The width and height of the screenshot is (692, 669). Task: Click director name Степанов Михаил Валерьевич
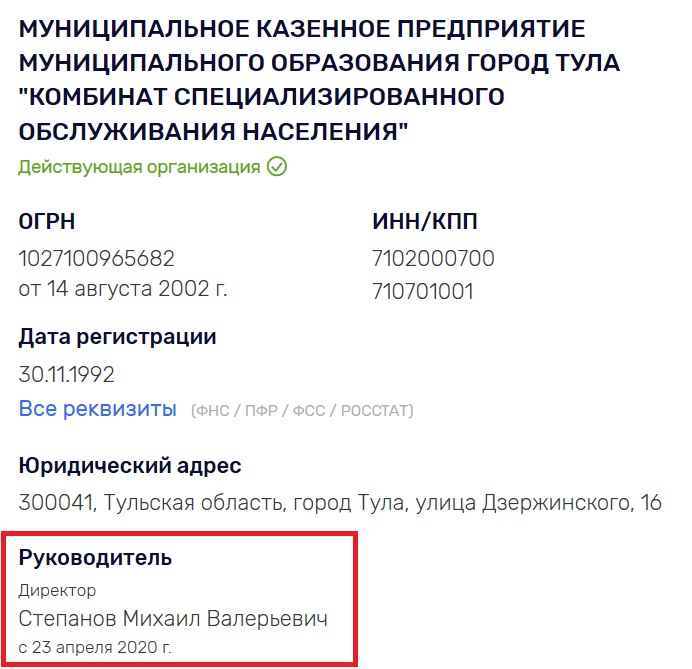pyautogui.click(x=173, y=618)
